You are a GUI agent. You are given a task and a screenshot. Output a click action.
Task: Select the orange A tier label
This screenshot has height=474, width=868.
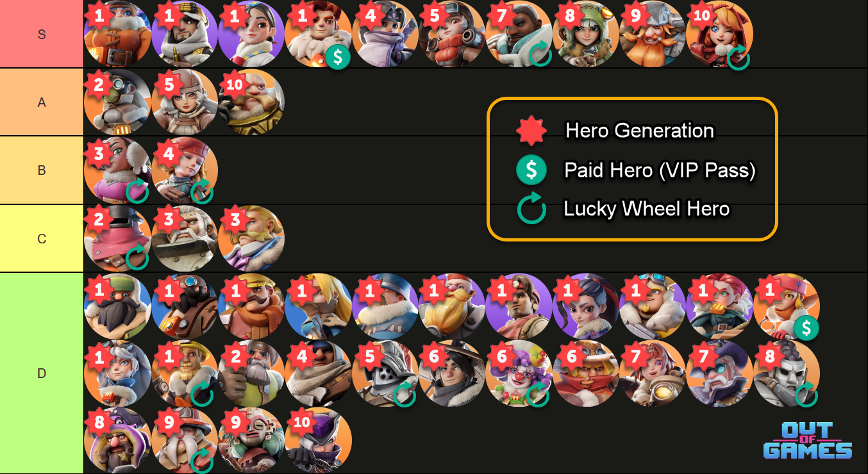pos(42,102)
